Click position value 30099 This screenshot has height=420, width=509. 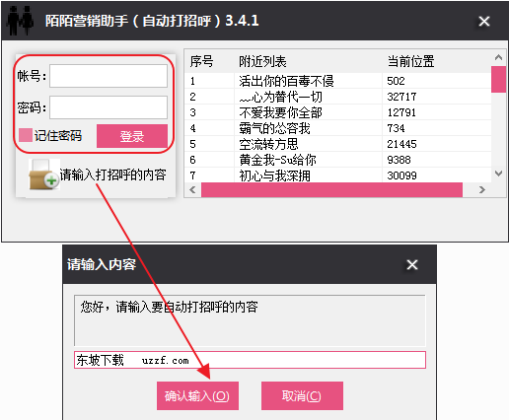[x=401, y=175]
